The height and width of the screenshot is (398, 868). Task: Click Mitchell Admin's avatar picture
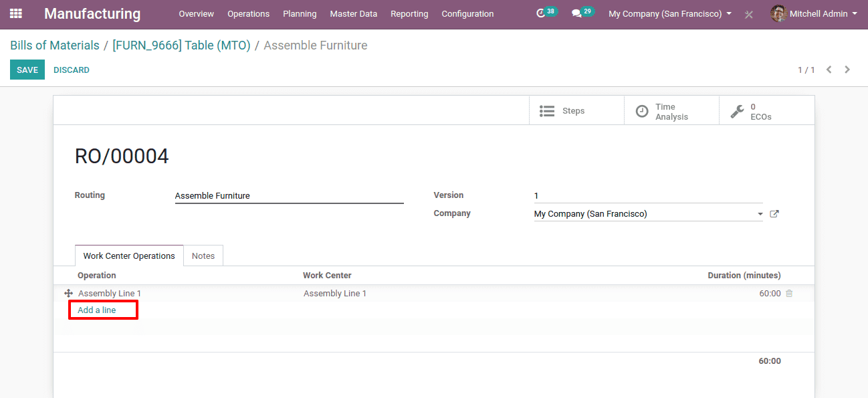[778, 13]
